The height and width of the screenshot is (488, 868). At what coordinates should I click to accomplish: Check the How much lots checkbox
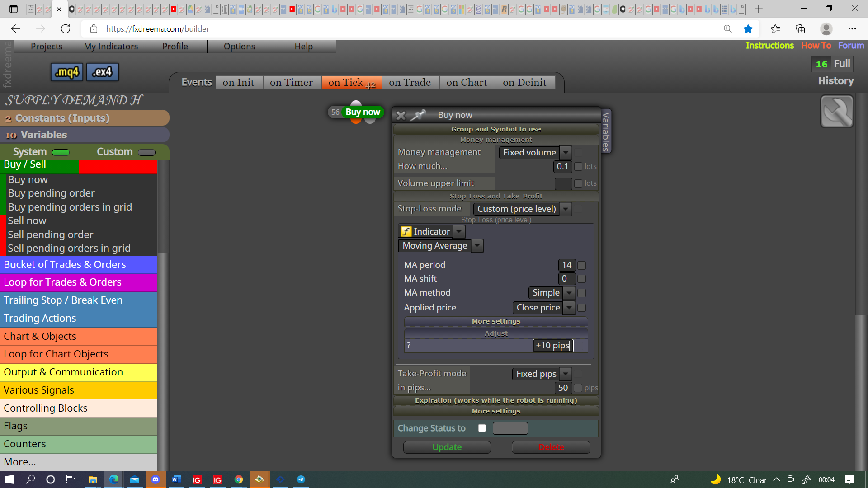(x=578, y=166)
